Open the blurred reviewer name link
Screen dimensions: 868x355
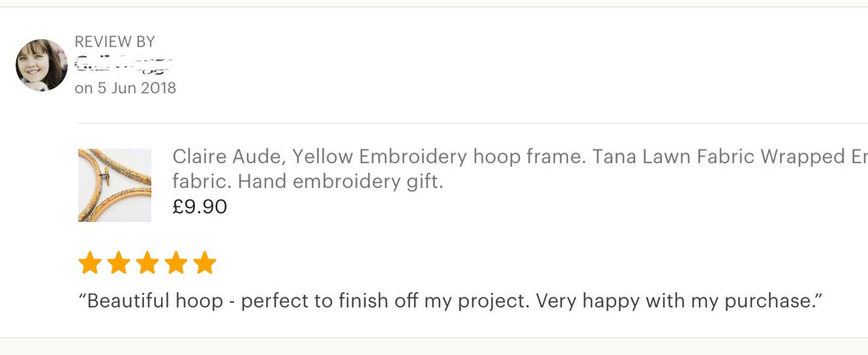pyautogui.click(x=124, y=64)
